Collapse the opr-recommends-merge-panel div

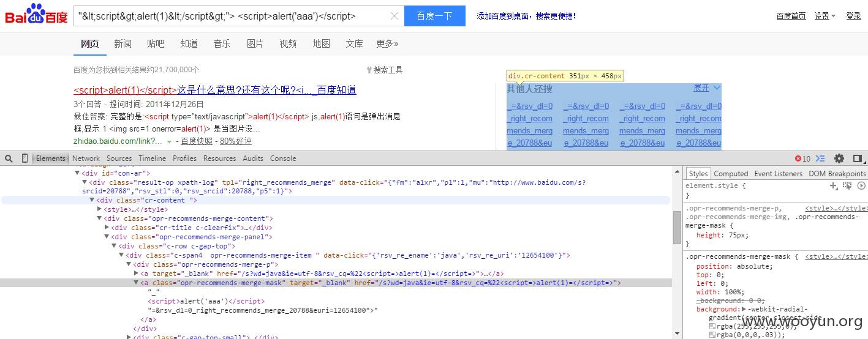tap(107, 237)
